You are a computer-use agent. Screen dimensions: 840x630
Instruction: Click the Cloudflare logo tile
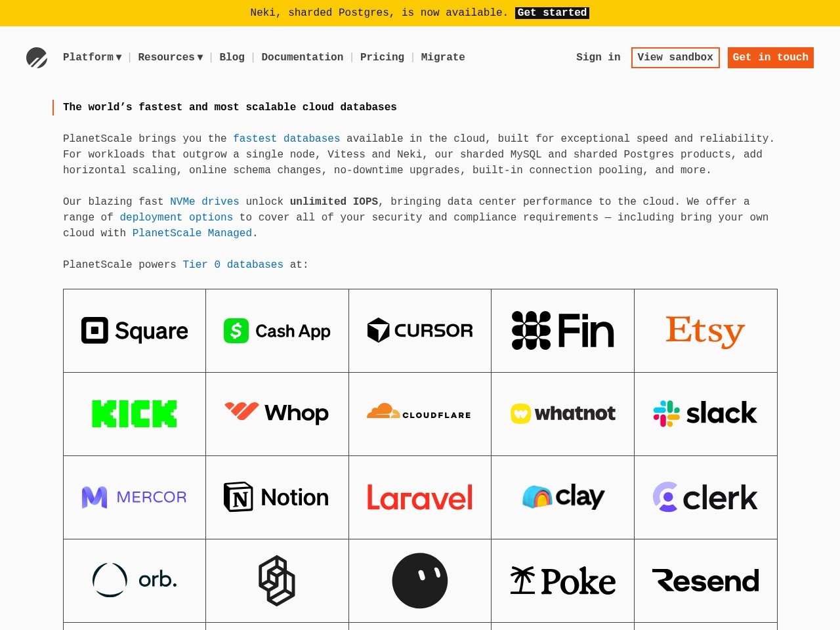tap(420, 414)
